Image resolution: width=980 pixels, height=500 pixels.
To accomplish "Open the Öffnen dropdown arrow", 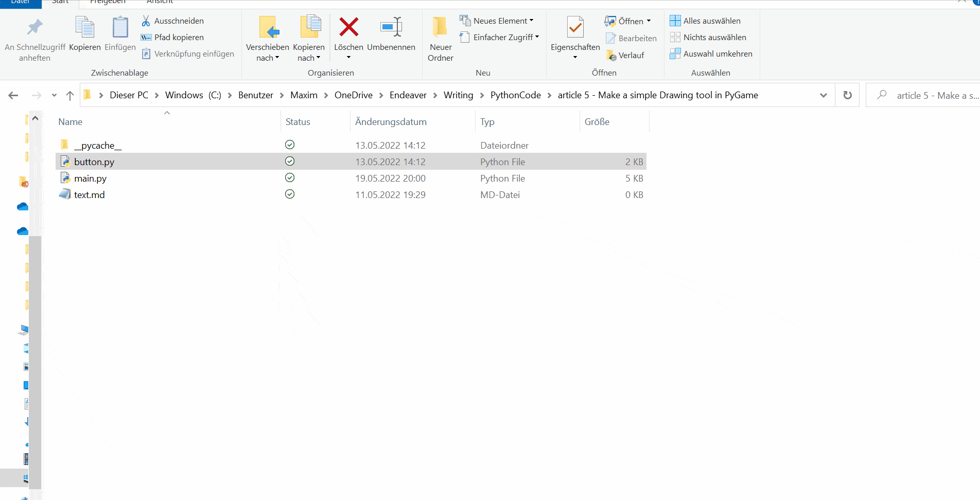I will (x=647, y=21).
